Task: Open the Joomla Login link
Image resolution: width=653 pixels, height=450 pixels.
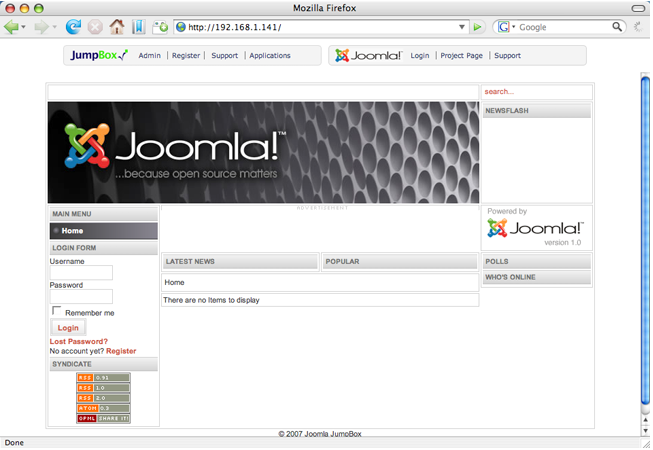Action: (x=420, y=55)
